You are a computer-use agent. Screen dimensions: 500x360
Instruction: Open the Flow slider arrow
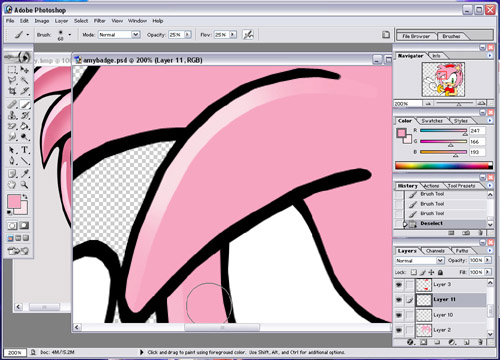coord(233,34)
